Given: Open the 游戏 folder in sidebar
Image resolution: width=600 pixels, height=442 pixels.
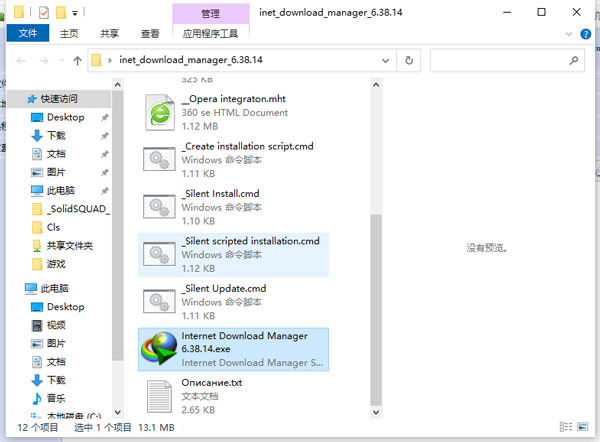Looking at the screenshot, I should (x=56, y=264).
